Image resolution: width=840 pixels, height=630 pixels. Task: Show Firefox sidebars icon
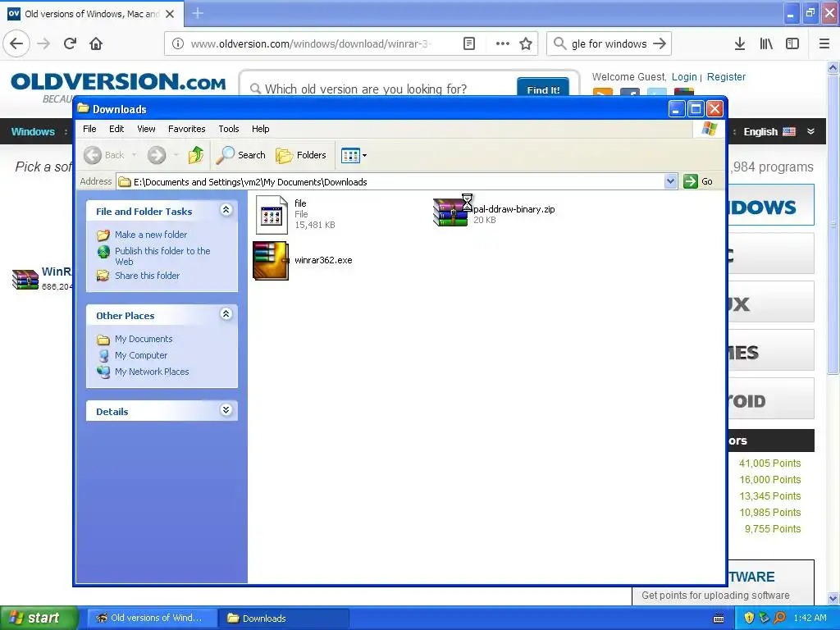click(792, 43)
